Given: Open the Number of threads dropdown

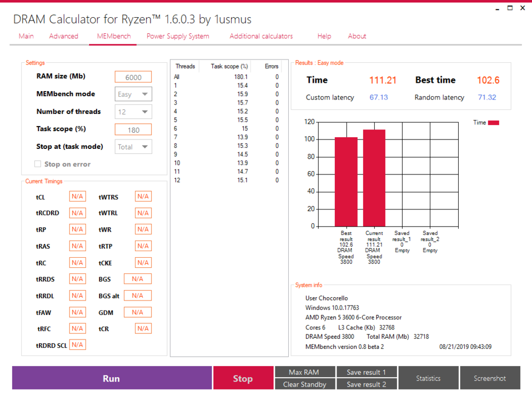Looking at the screenshot, I should [x=133, y=112].
